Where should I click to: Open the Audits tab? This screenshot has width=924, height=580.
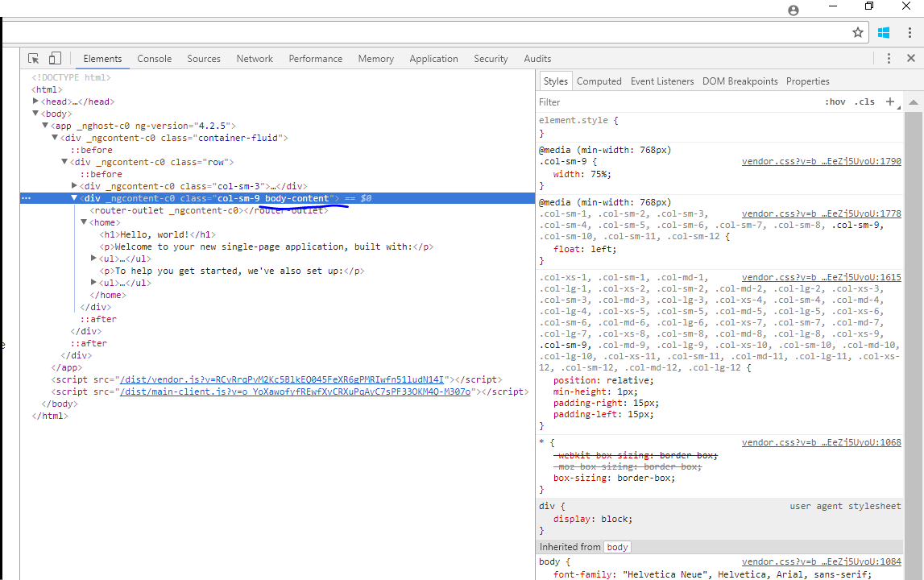point(537,58)
